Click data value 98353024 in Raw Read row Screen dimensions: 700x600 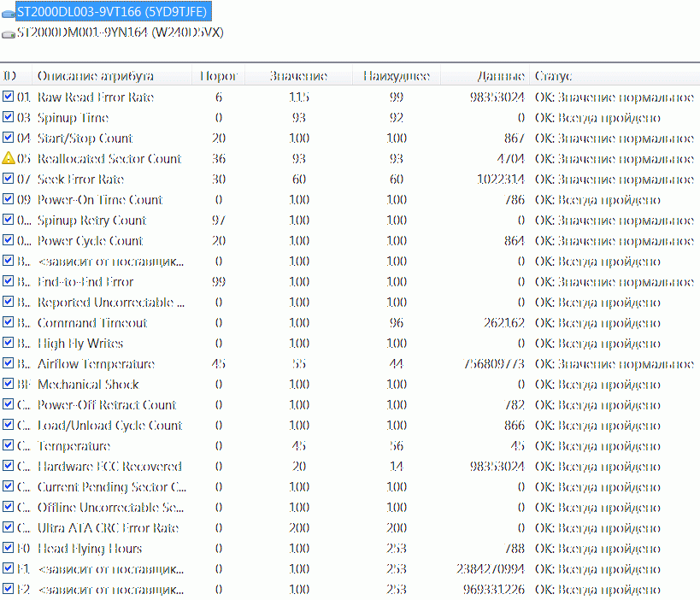point(497,97)
